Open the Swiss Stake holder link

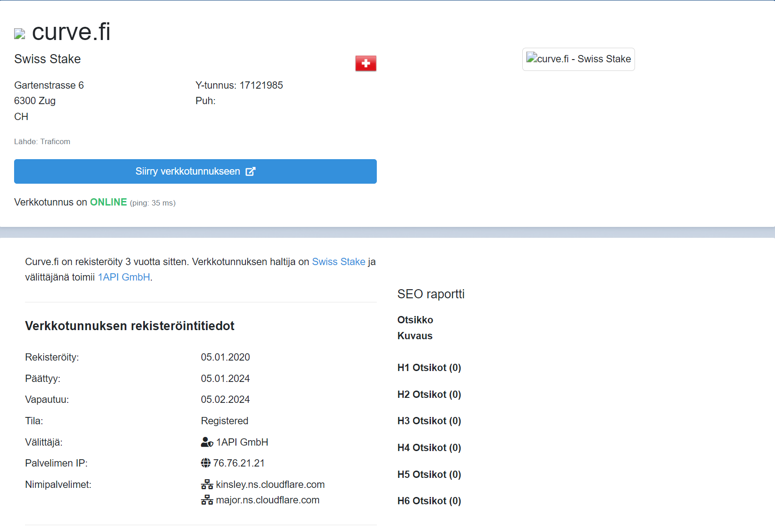click(339, 261)
